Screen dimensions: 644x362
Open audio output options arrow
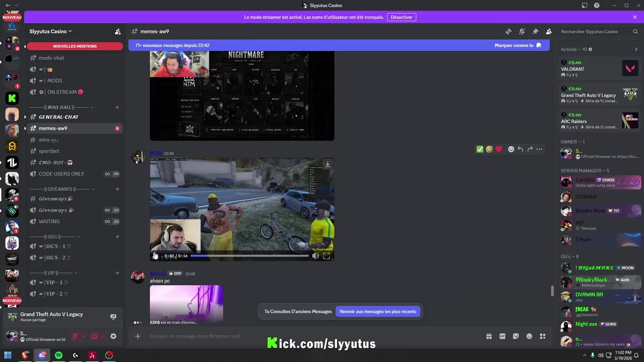click(x=103, y=336)
